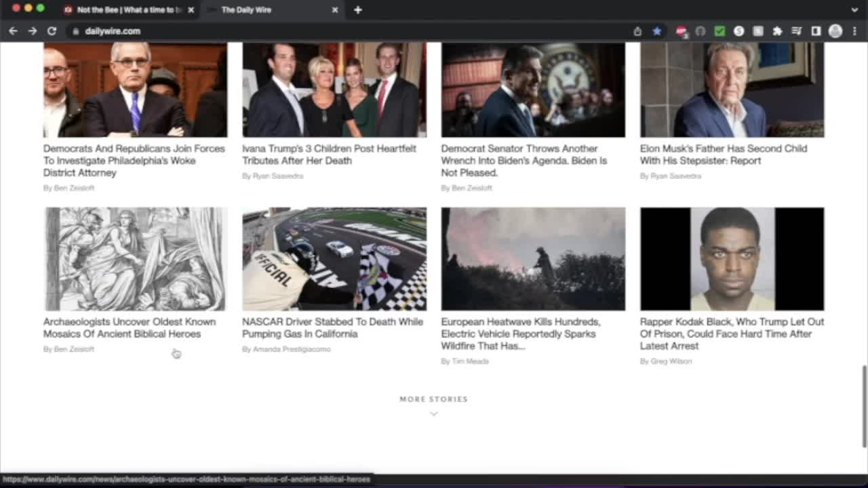Select The Daily Wire tab
Screen dimensions: 868x488
[x=271, y=10]
